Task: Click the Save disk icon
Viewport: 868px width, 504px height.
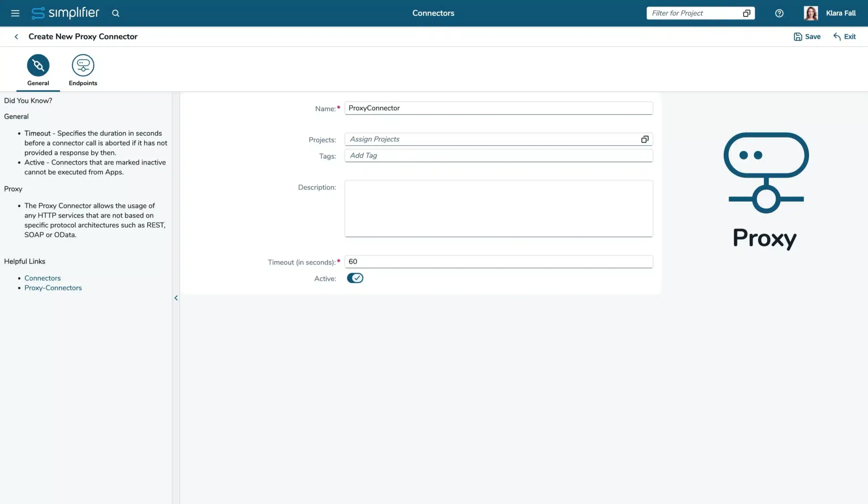Action: [x=797, y=37]
